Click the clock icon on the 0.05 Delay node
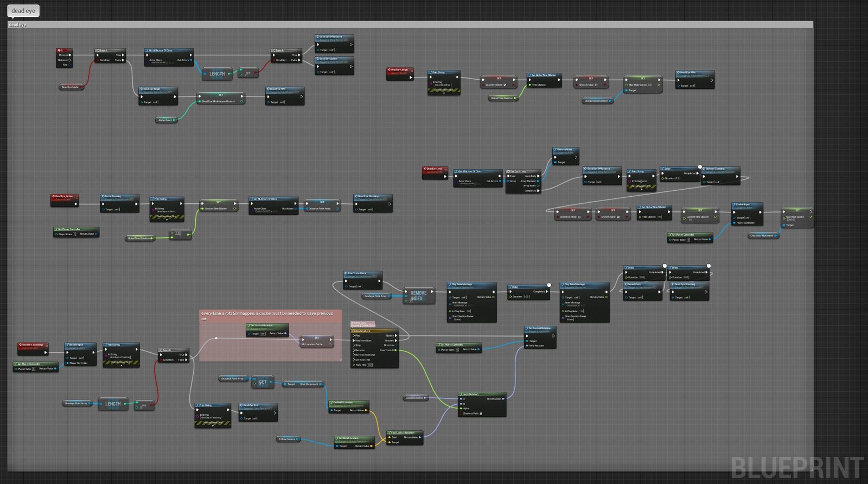This screenshot has width=868, height=484. tap(548, 285)
